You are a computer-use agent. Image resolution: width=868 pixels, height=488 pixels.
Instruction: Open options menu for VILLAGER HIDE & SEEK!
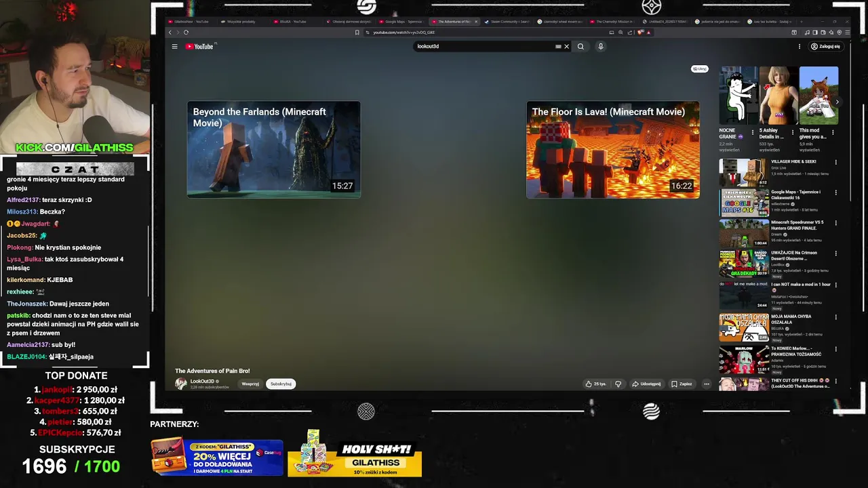[x=835, y=163]
